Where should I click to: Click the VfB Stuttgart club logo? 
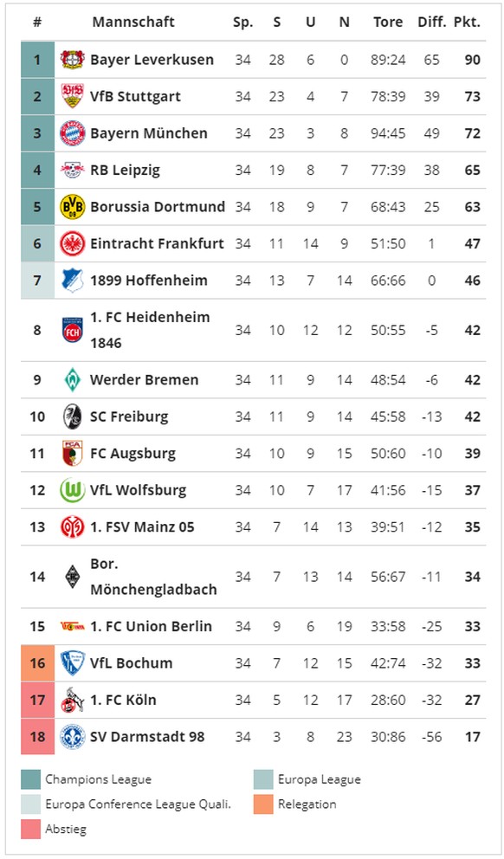[73, 96]
